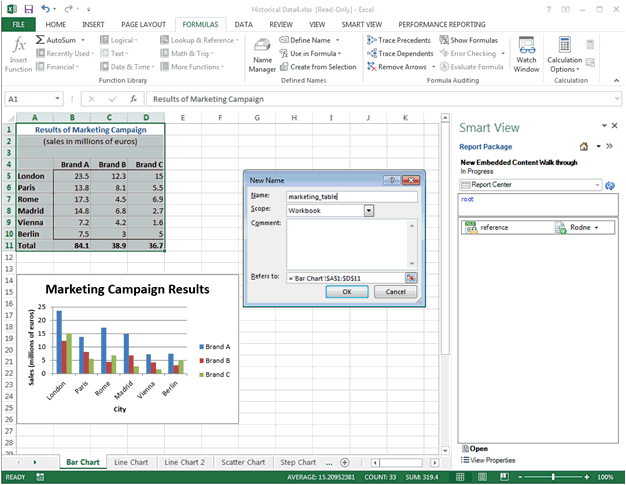This screenshot has height=485, width=626.
Task: Click Remove Arrows
Action: [401, 67]
